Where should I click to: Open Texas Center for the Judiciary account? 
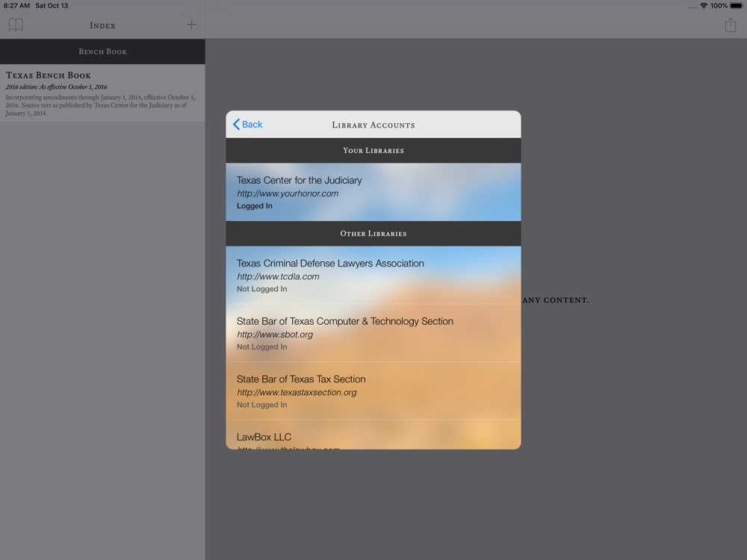(x=373, y=192)
